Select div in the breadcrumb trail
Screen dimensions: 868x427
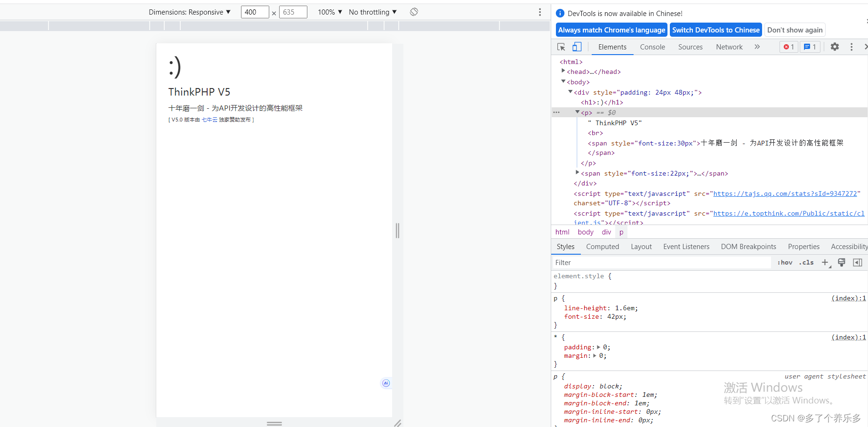(x=606, y=232)
